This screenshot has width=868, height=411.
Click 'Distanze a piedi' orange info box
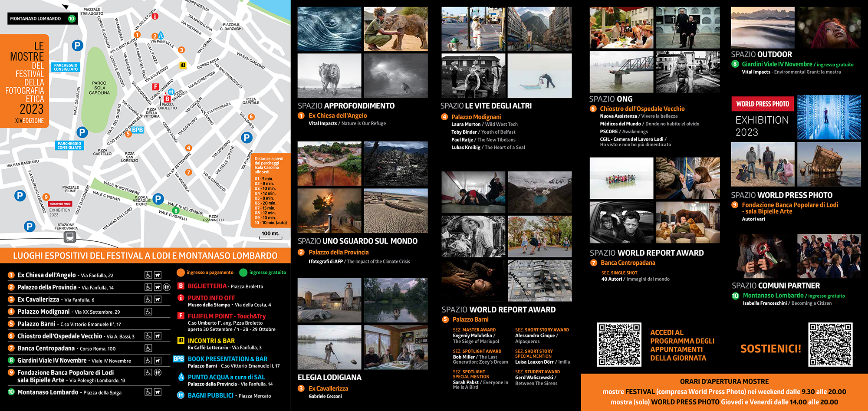tap(270, 190)
